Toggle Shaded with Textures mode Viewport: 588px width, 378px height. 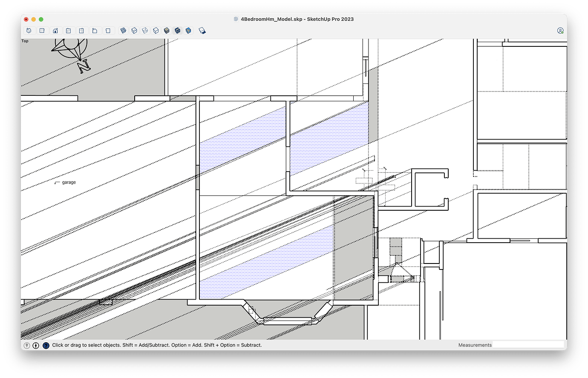click(178, 30)
